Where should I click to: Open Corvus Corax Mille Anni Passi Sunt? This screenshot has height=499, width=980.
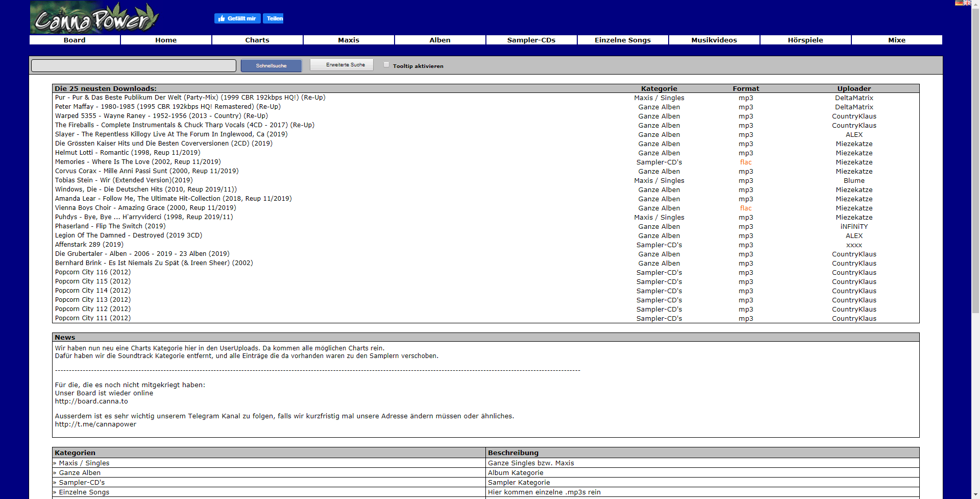click(x=147, y=171)
